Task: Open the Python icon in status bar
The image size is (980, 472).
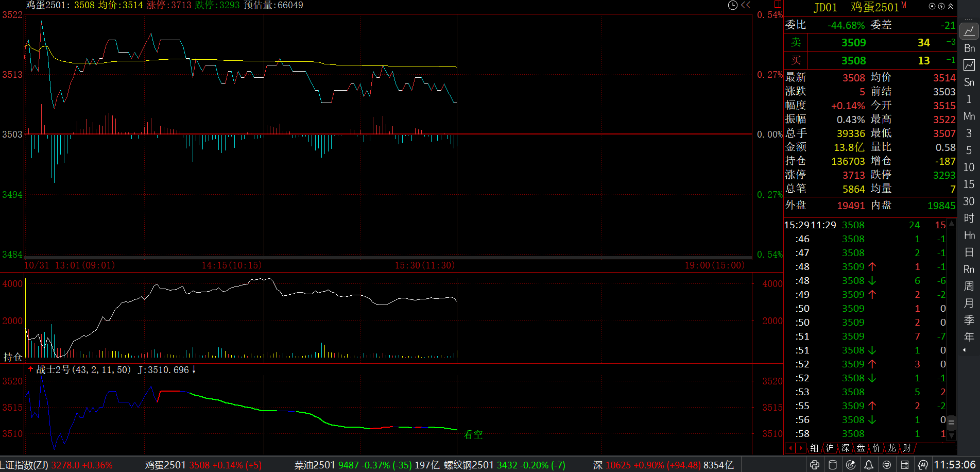Action: 815,465
